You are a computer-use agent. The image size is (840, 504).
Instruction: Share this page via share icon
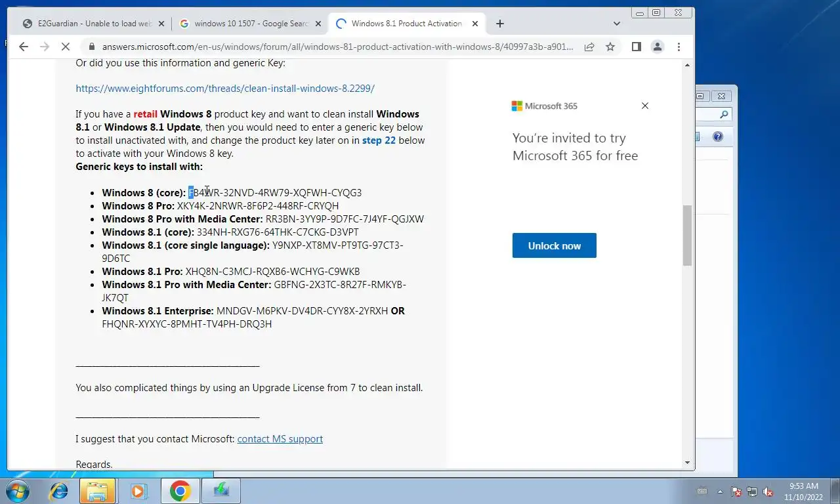[x=589, y=47]
